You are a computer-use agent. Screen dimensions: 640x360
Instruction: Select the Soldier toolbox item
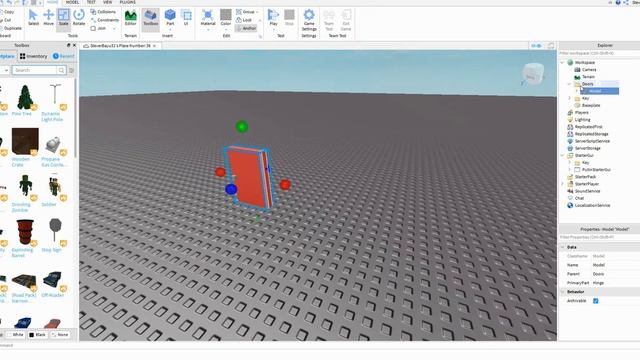coord(54,190)
